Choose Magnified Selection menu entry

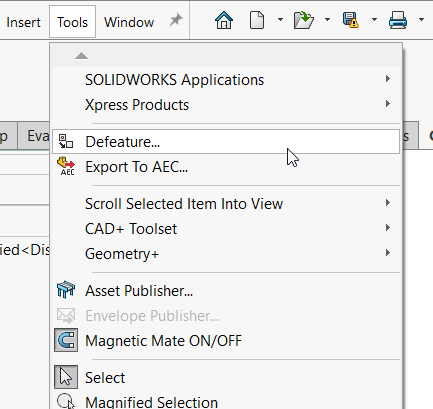[226, 401]
